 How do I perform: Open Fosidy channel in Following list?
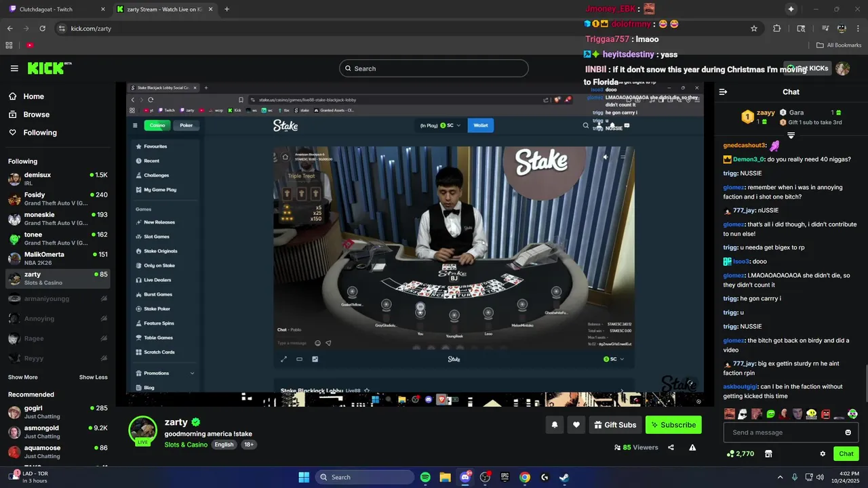tap(57, 199)
